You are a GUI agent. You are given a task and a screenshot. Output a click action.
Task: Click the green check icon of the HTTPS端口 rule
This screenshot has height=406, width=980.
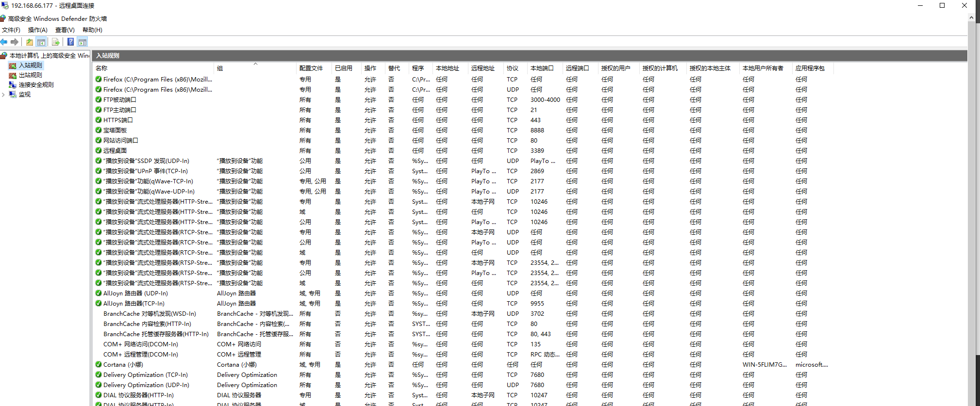click(99, 120)
